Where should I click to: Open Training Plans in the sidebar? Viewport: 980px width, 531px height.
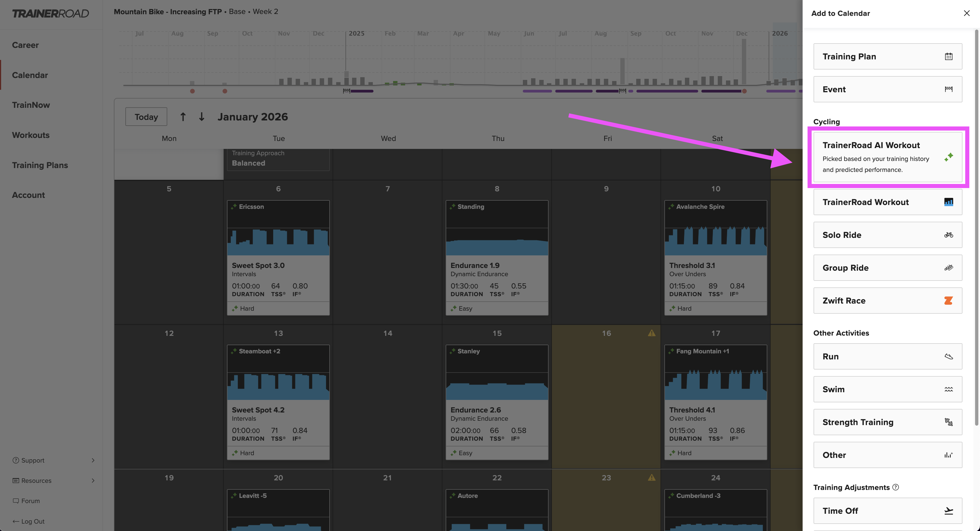tap(40, 165)
